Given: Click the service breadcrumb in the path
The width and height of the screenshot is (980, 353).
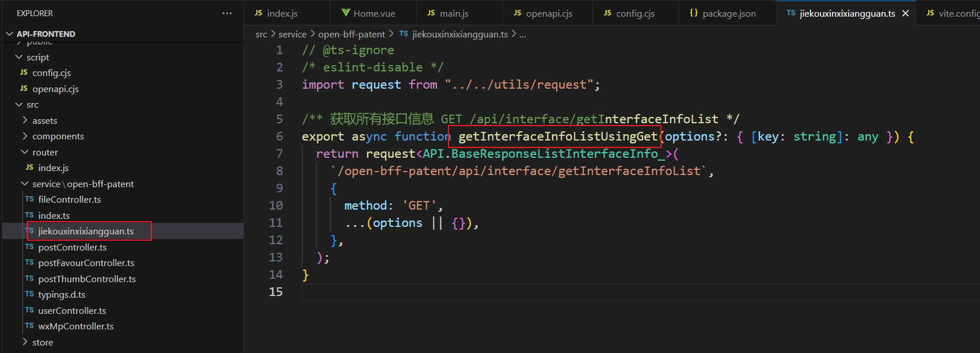Looking at the screenshot, I should coord(293,35).
